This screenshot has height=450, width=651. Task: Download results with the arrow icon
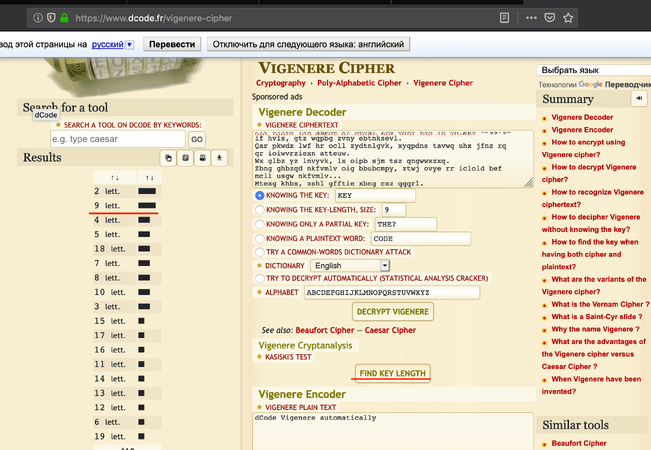pos(219,158)
